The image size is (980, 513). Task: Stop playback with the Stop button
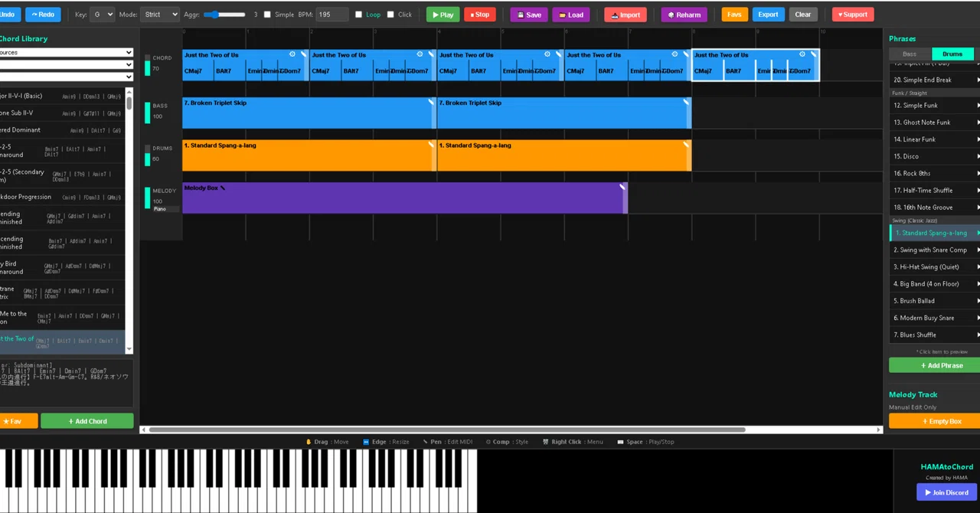480,15
